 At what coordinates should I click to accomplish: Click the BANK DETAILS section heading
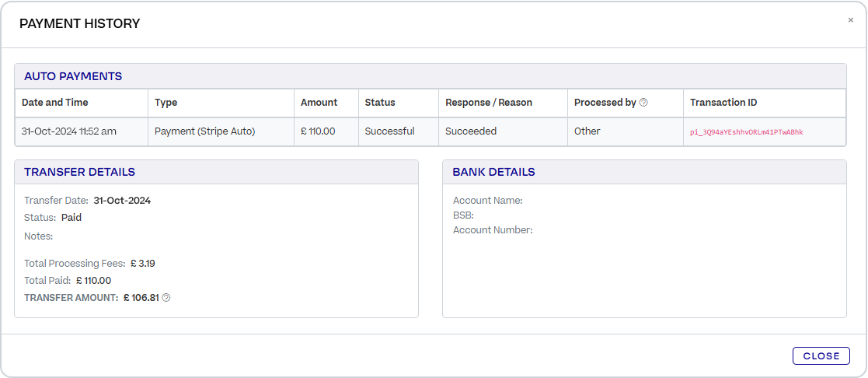[x=493, y=172]
